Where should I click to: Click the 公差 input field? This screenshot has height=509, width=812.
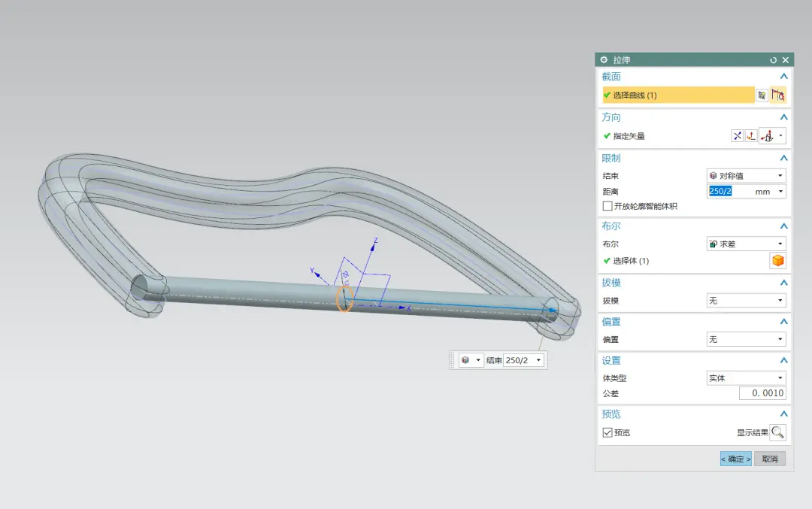pyautogui.click(x=762, y=393)
